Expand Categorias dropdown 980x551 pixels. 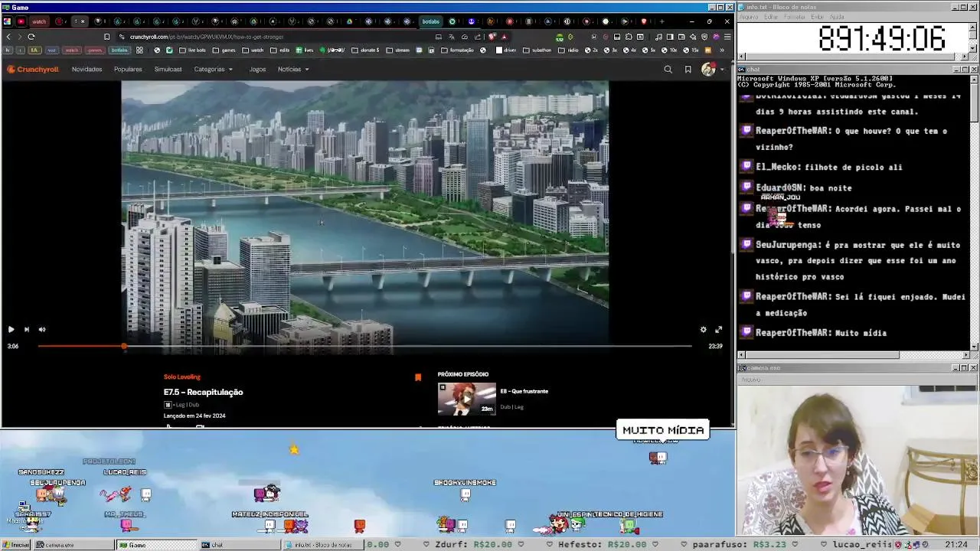tap(213, 70)
